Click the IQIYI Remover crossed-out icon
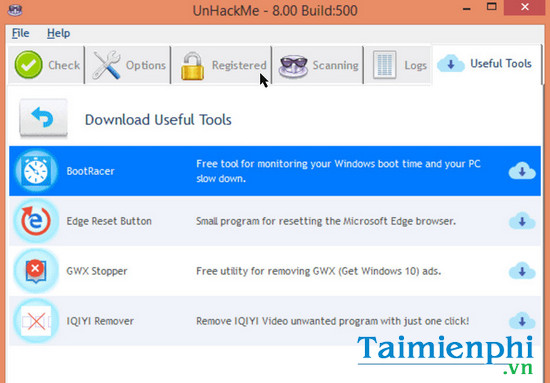This screenshot has width=550, height=383. coord(36,321)
